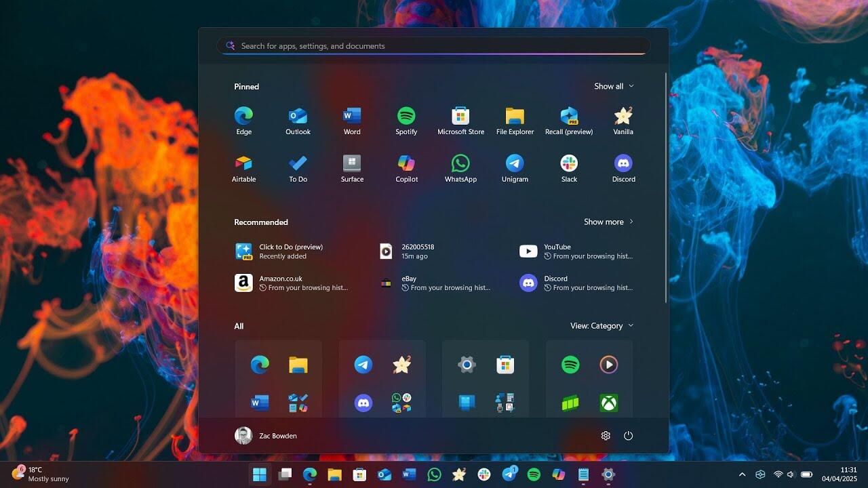This screenshot has width=868, height=488.
Task: Open Spotify from the Pinned apps
Action: click(x=406, y=121)
